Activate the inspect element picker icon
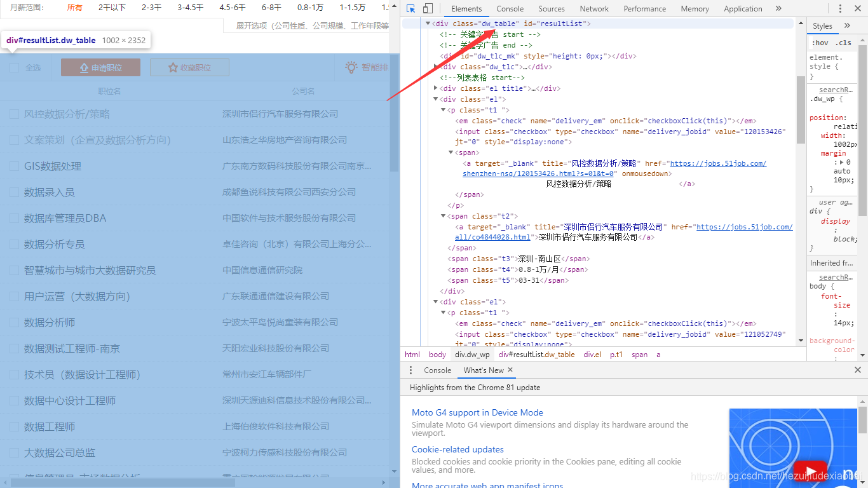 click(411, 9)
